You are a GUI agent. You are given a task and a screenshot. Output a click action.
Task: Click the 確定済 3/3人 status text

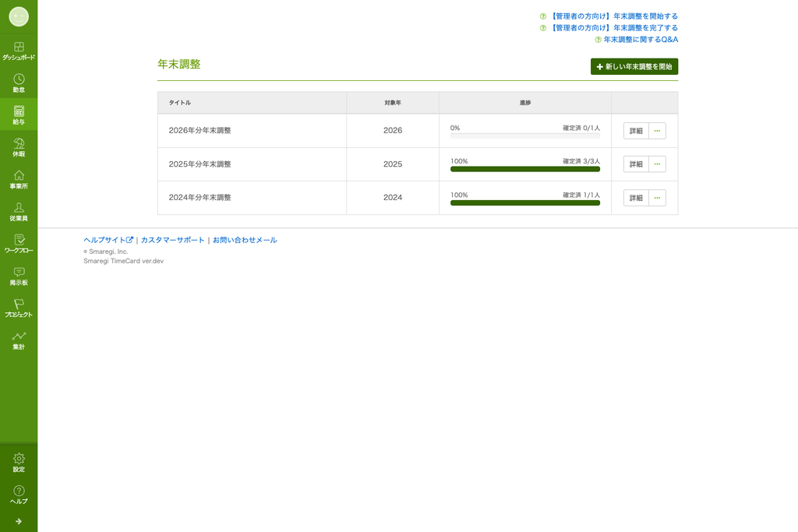[x=581, y=161]
